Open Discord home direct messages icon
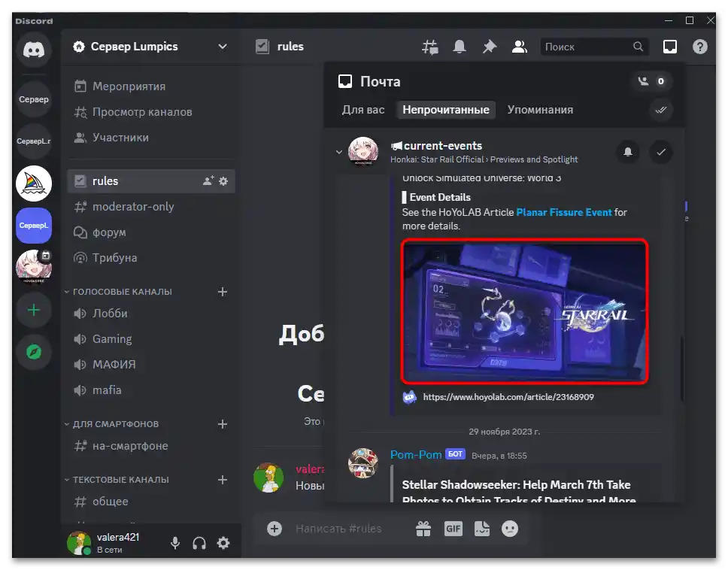 (x=34, y=49)
